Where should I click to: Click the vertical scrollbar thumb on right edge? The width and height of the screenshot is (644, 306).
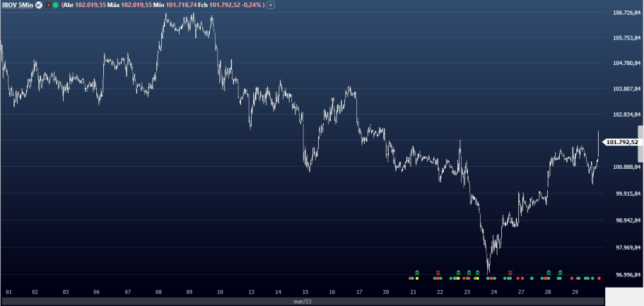pyautogui.click(x=640, y=136)
